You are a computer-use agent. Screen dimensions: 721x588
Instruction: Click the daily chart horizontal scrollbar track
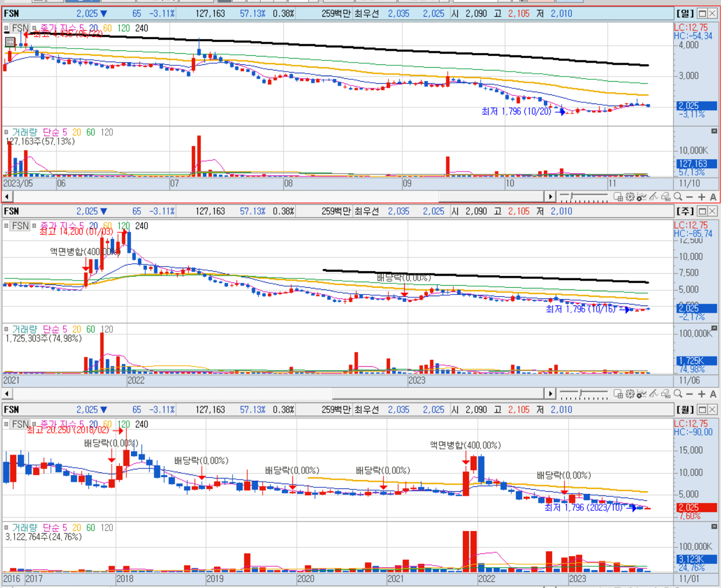coord(279,197)
